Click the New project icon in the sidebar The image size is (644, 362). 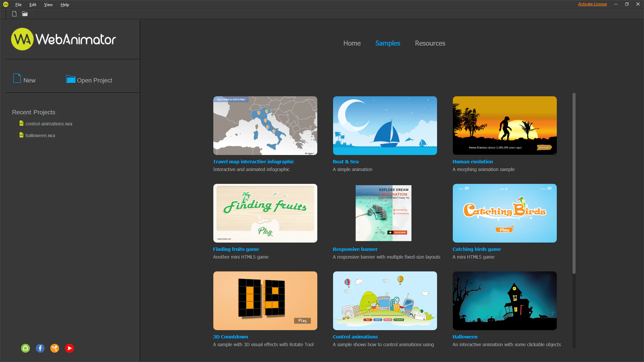tap(16, 78)
